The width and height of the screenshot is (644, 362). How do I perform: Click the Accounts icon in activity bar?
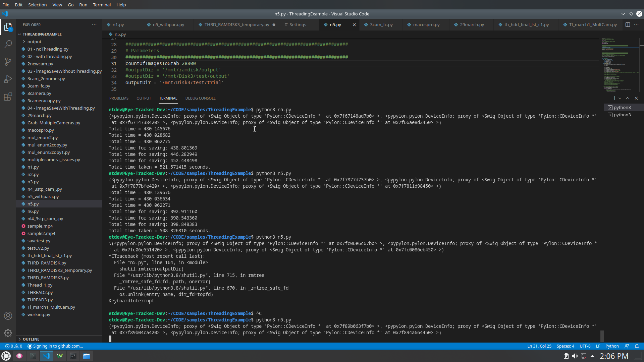(x=8, y=316)
